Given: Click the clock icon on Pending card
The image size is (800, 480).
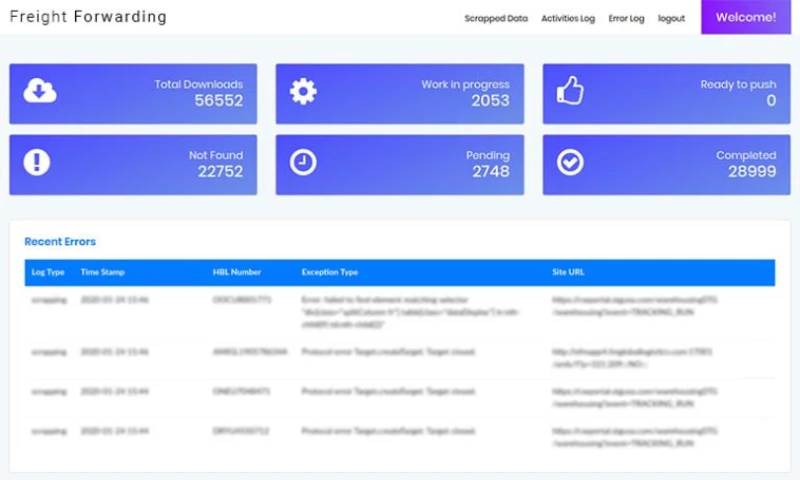Looking at the screenshot, I should click(303, 163).
